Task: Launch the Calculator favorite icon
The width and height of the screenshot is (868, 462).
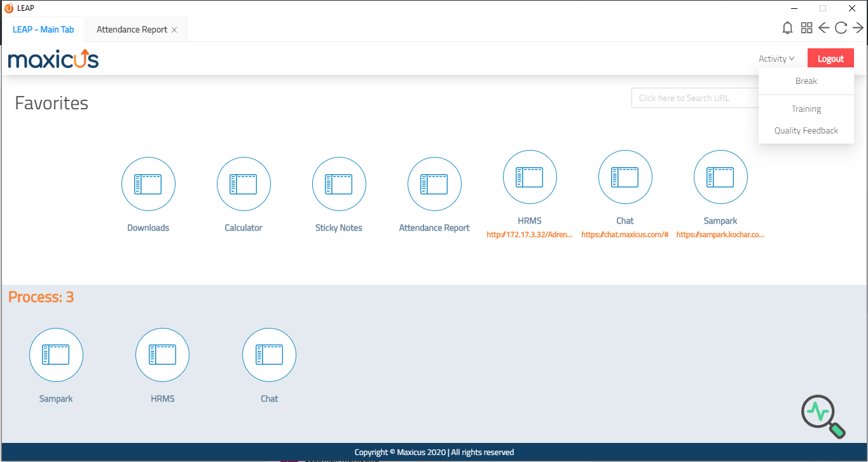Action: [x=244, y=184]
